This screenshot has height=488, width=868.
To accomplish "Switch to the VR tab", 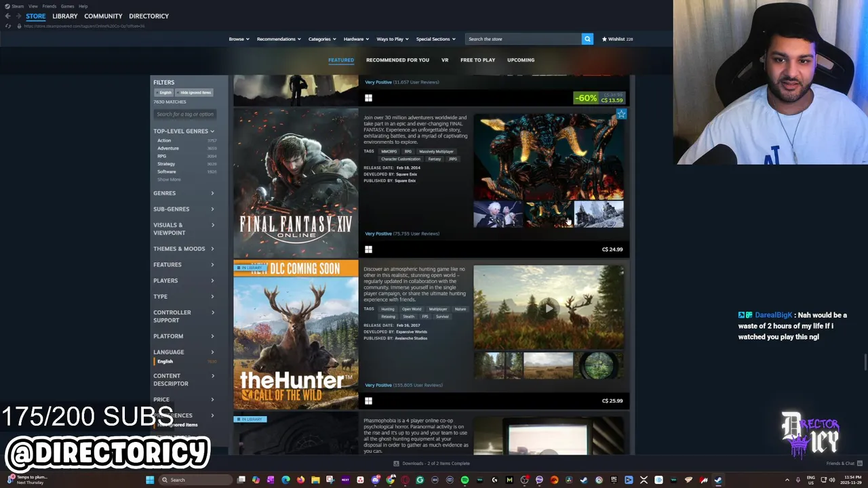I will [445, 60].
